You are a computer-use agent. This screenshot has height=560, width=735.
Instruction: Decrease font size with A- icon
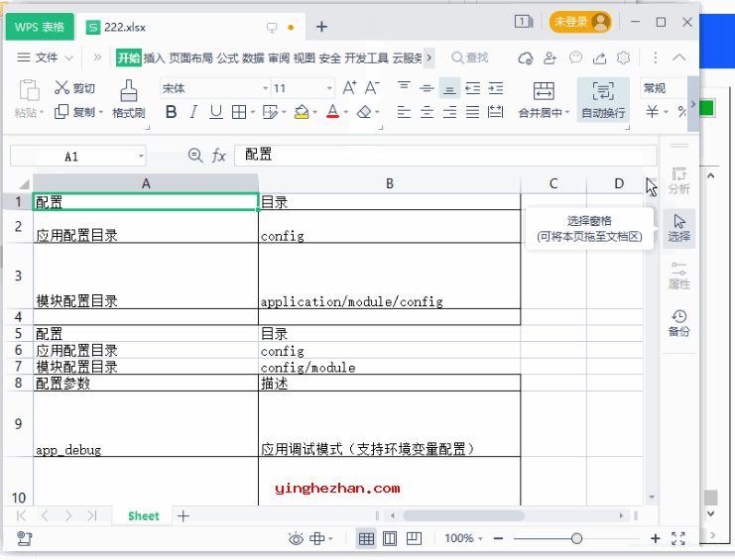coord(372,87)
